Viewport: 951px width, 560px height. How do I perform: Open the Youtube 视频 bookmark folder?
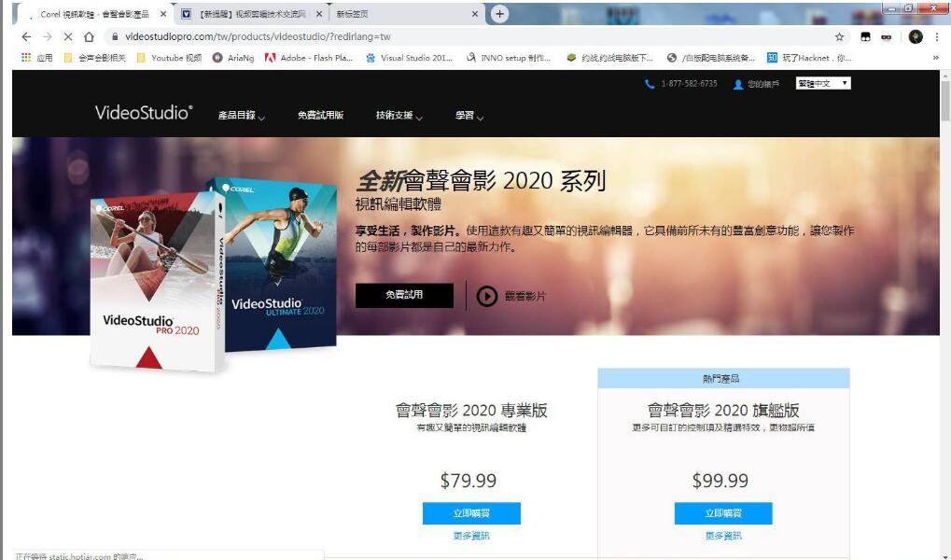click(169, 58)
